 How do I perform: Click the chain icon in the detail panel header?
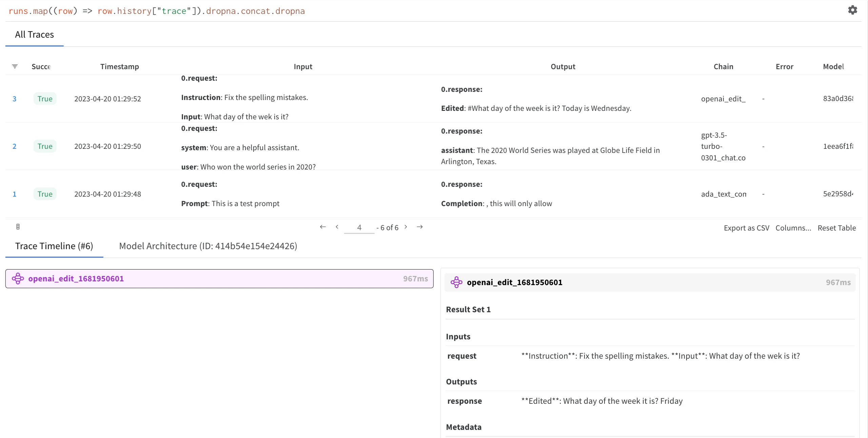point(457,282)
